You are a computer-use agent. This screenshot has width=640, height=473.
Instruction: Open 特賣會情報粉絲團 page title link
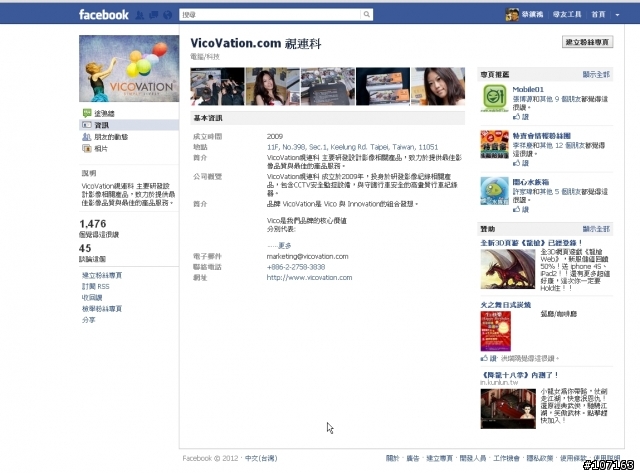point(542,136)
